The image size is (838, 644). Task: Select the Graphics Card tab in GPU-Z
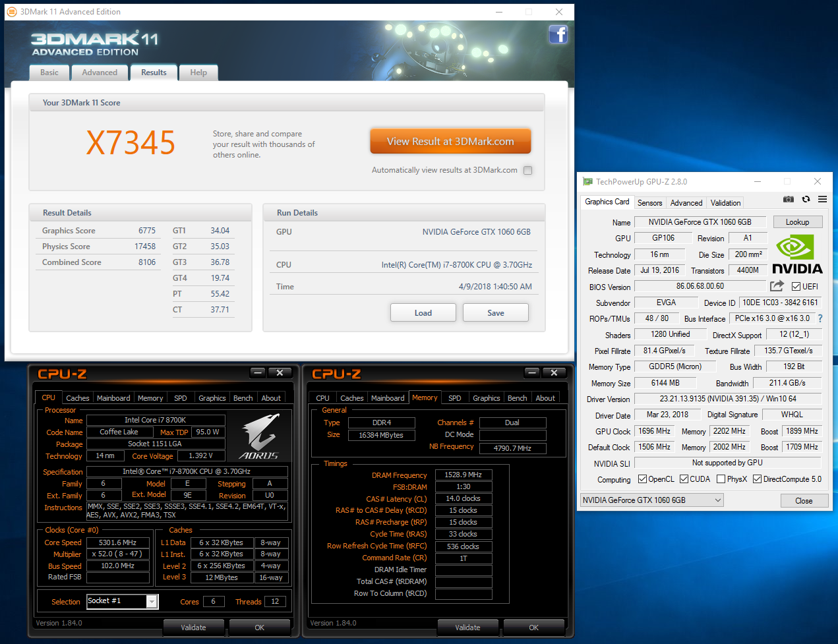pos(607,202)
